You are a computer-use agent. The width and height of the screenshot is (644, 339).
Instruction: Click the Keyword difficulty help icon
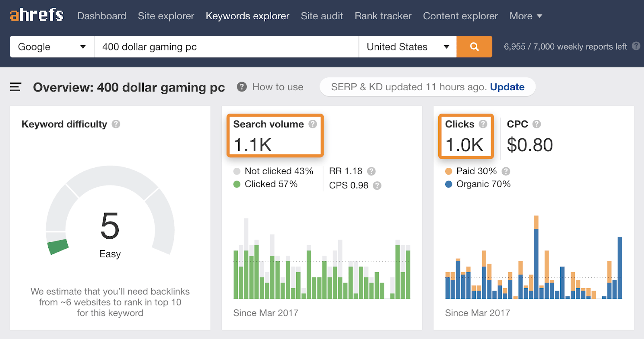116,124
